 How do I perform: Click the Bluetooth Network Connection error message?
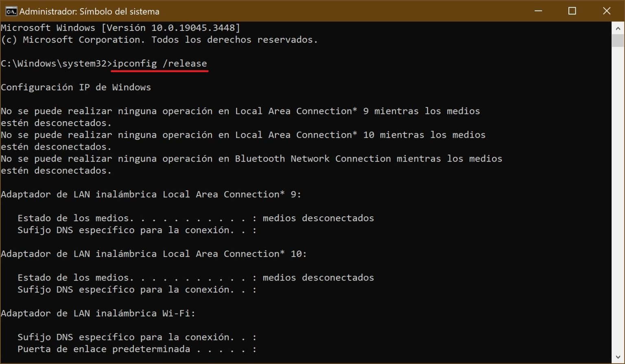pyautogui.click(x=251, y=159)
